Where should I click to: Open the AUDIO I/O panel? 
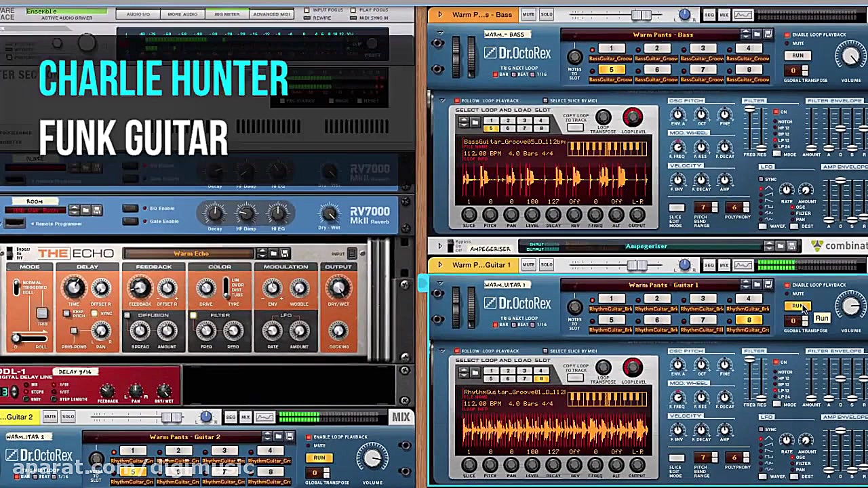[138, 14]
